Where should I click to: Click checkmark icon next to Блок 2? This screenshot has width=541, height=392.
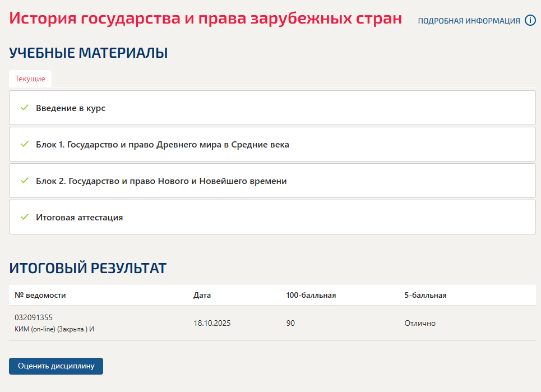[24, 181]
